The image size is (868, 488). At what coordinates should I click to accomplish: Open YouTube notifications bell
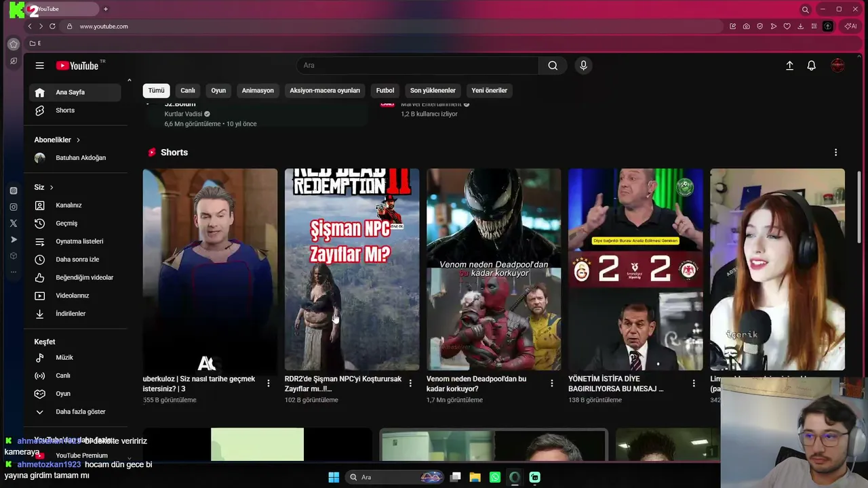(x=811, y=66)
